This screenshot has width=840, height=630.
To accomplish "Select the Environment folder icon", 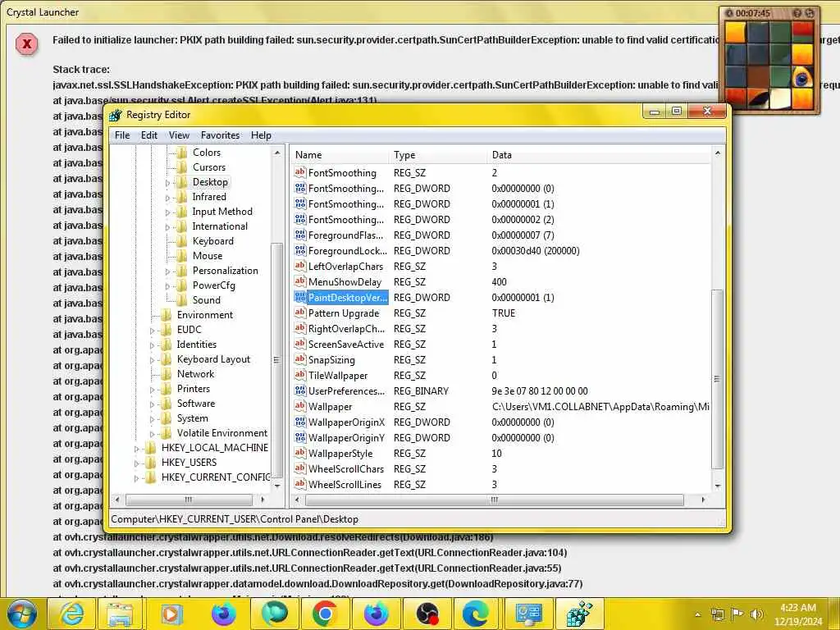I will 167,314.
